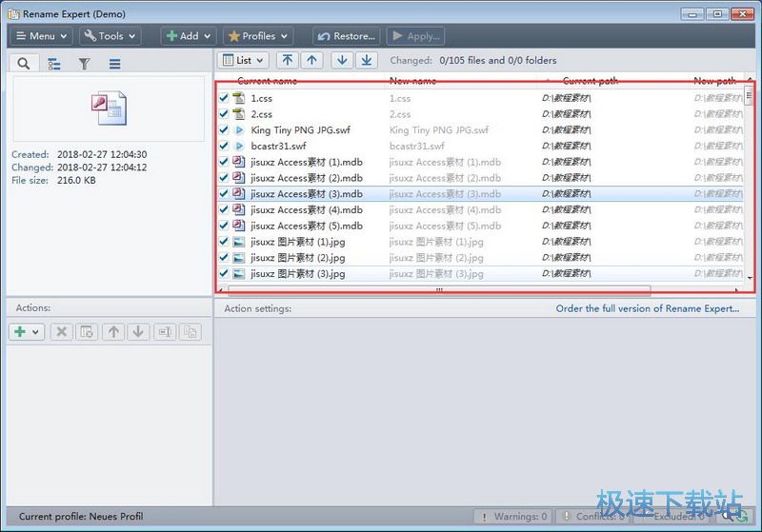Viewport: 762px width, 532px height.
Task: Expand the green plus add-action dropdown
Action: (26, 332)
